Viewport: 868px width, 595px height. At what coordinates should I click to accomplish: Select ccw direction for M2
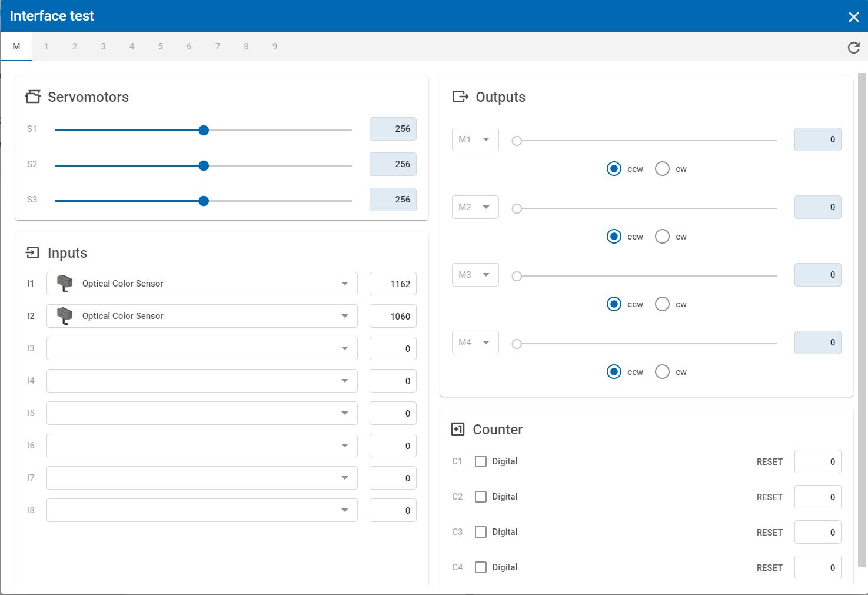coord(614,237)
